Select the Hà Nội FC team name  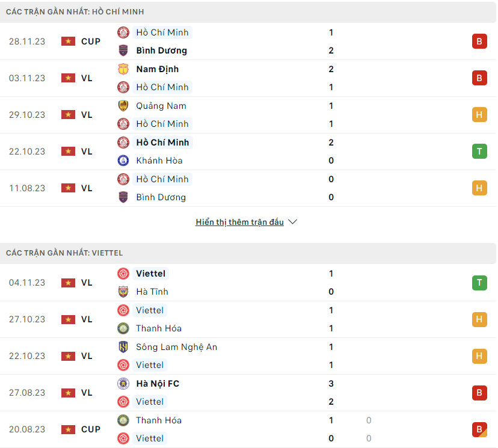(158, 384)
